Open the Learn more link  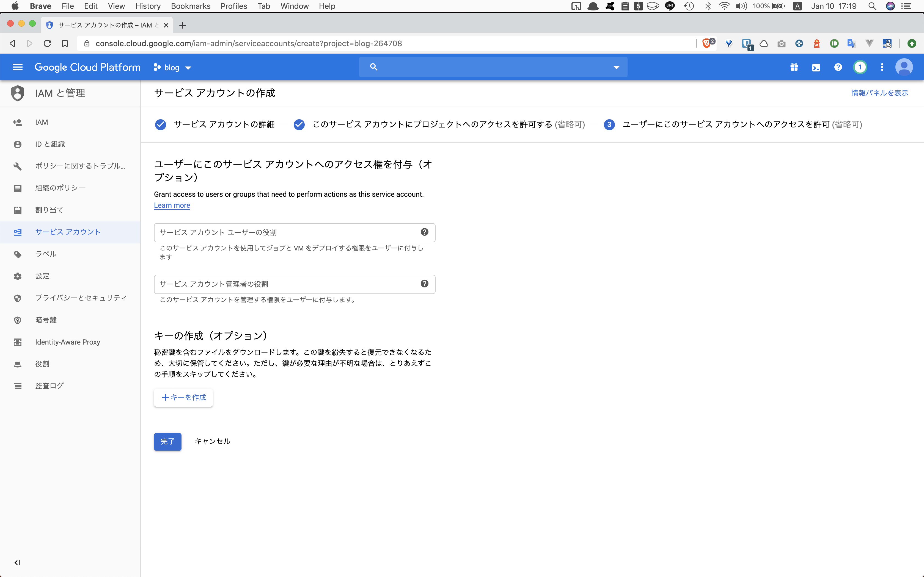pos(172,205)
